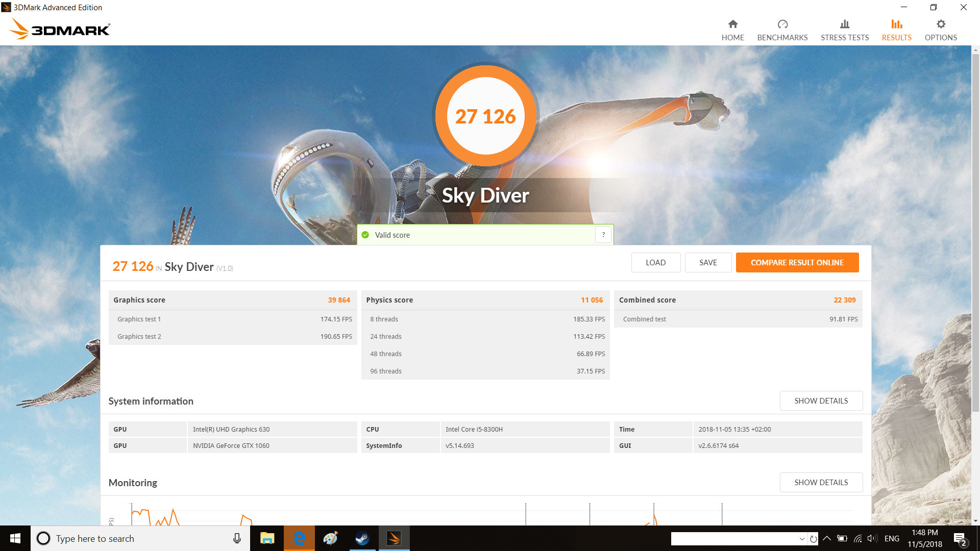Click the 3DMark taskbar icon
Screen dimensions: 980x551
click(x=394, y=538)
